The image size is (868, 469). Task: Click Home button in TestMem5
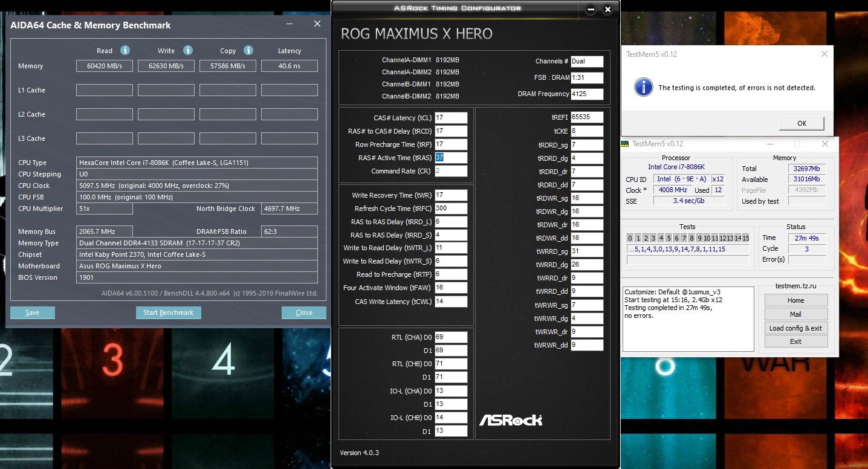795,300
